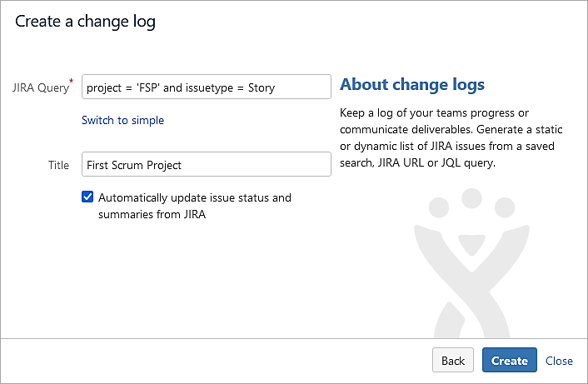Viewport: 588px width, 384px height.
Task: Click the 'Title' field label
Action: [x=58, y=165]
